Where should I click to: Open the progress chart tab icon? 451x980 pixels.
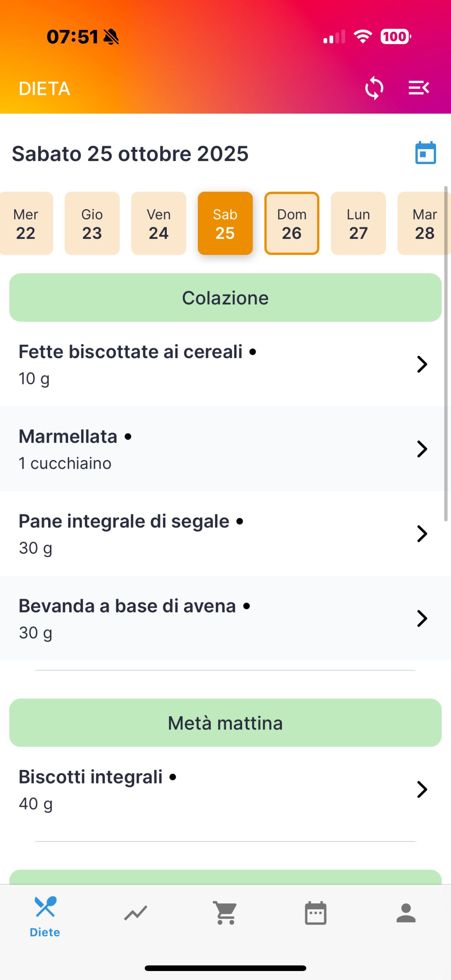(135, 913)
